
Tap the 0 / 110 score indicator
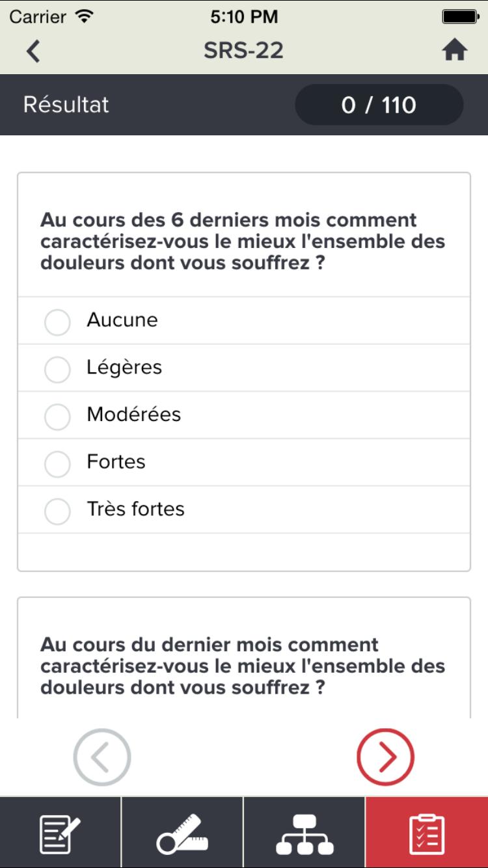click(x=379, y=105)
